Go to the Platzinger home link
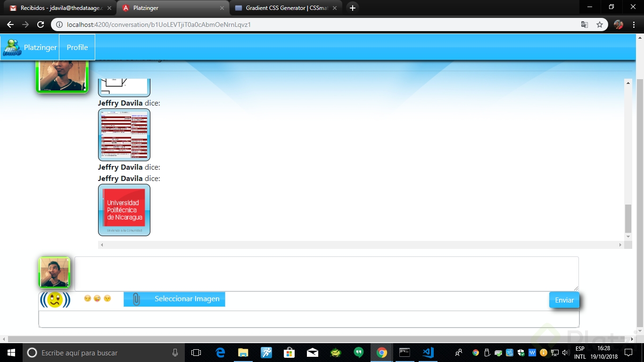This screenshot has height=362, width=644. pos(41,47)
